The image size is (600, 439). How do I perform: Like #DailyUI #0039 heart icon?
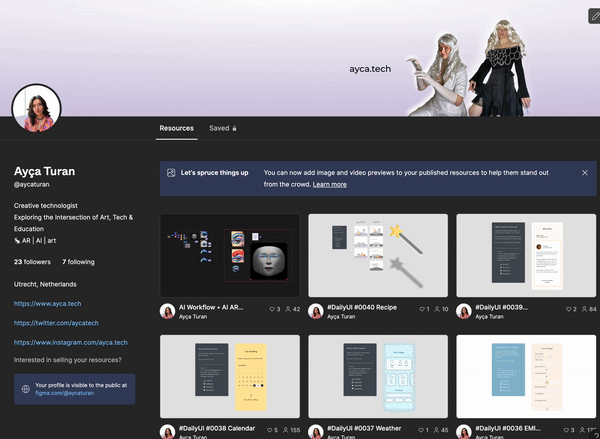click(x=569, y=309)
